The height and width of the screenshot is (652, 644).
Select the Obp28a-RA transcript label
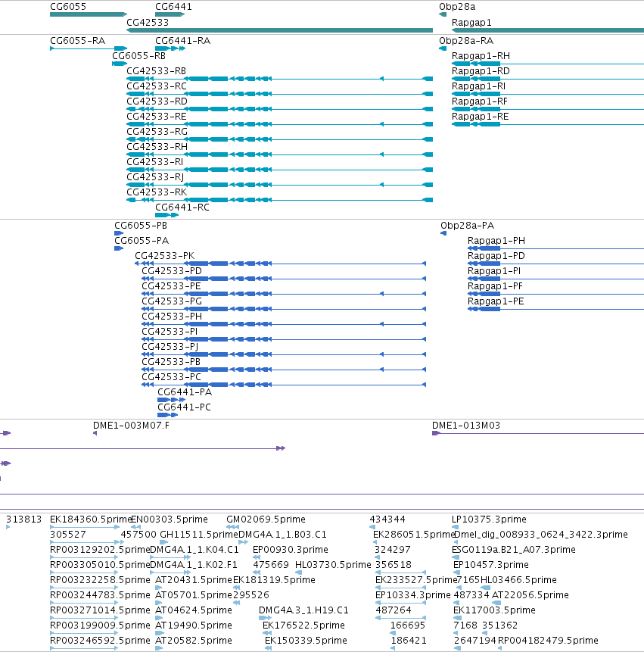click(466, 41)
